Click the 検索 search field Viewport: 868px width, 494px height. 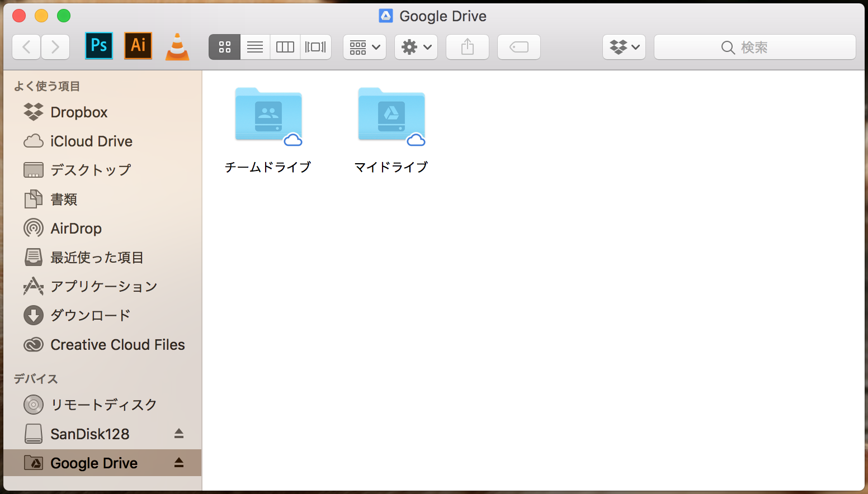click(755, 47)
